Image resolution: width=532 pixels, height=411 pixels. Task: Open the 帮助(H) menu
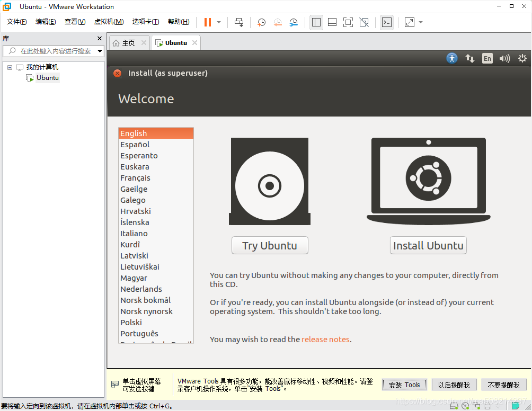coord(179,22)
